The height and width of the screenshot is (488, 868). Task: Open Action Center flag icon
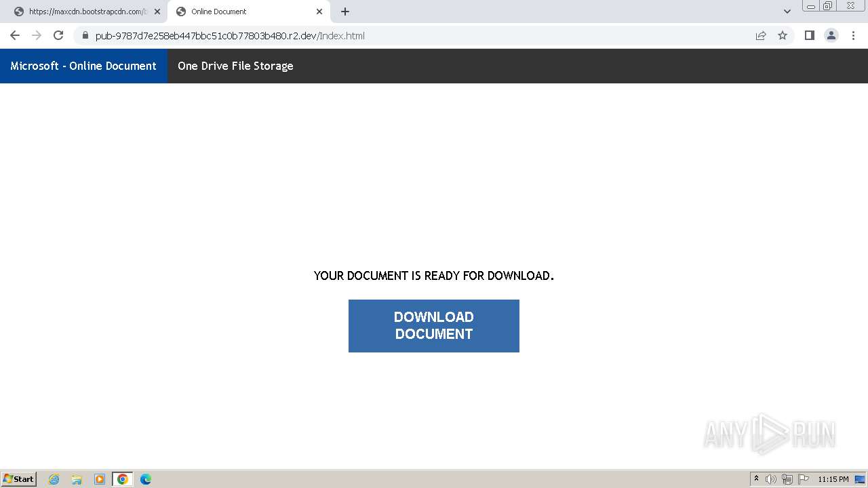pyautogui.click(x=804, y=479)
